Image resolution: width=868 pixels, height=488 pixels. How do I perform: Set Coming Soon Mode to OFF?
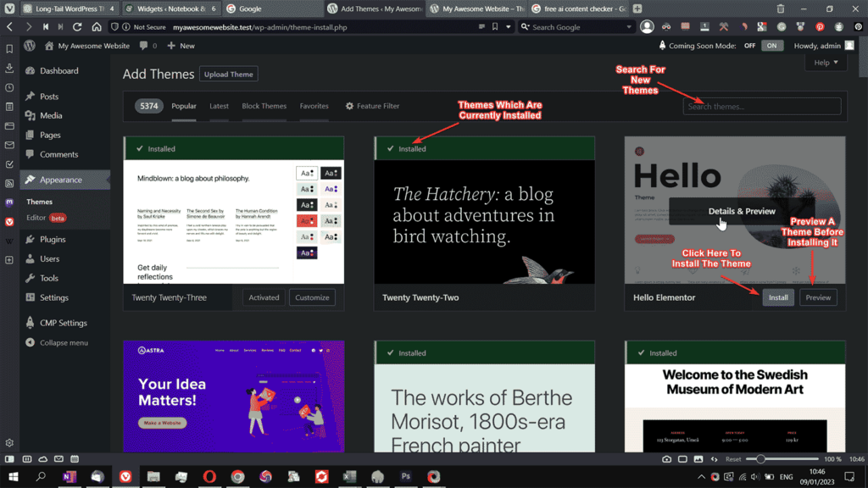coord(749,46)
